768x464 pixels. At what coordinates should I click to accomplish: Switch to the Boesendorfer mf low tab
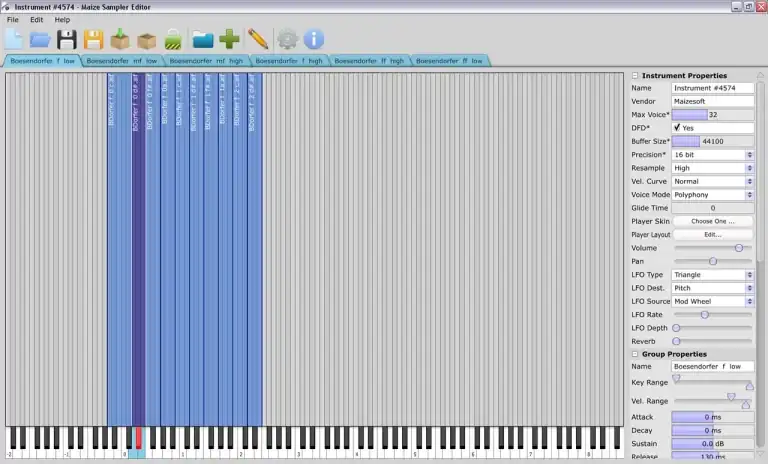[122, 61]
